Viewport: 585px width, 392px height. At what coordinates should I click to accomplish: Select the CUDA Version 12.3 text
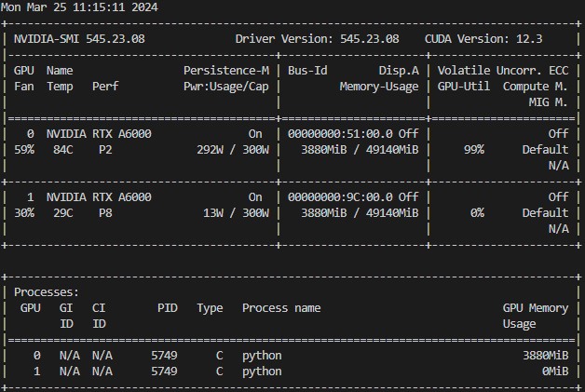(483, 39)
